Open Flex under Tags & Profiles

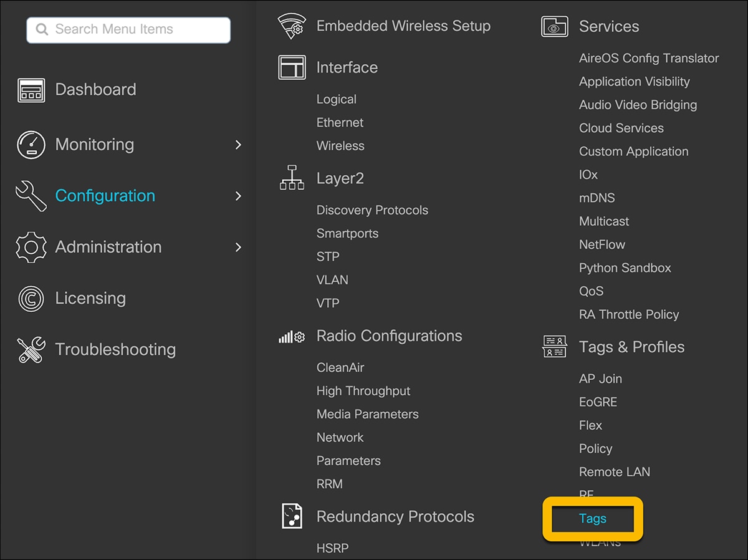coord(590,425)
